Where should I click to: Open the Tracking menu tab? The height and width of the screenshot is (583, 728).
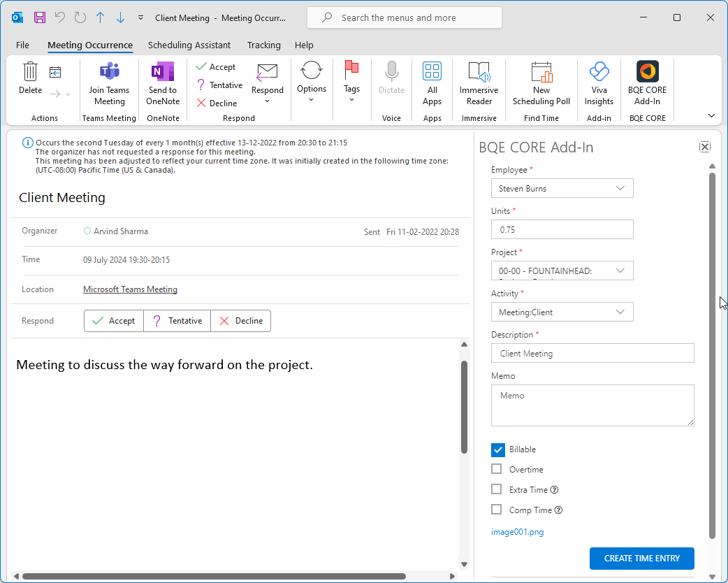pos(263,45)
